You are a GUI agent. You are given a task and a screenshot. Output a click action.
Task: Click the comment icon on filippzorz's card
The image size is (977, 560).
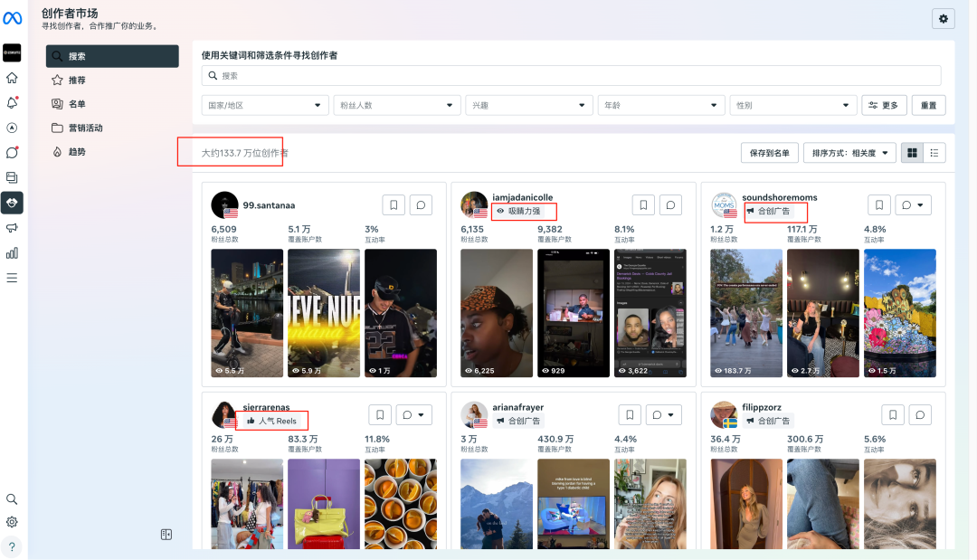tap(919, 414)
